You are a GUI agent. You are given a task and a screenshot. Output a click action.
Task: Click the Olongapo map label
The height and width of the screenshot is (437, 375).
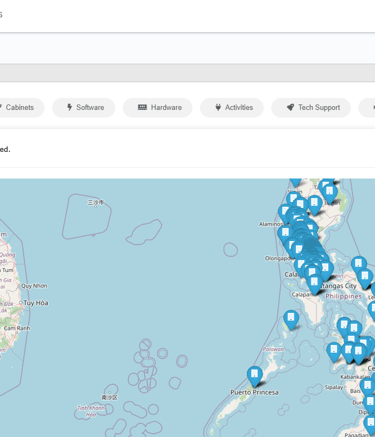[277, 258]
